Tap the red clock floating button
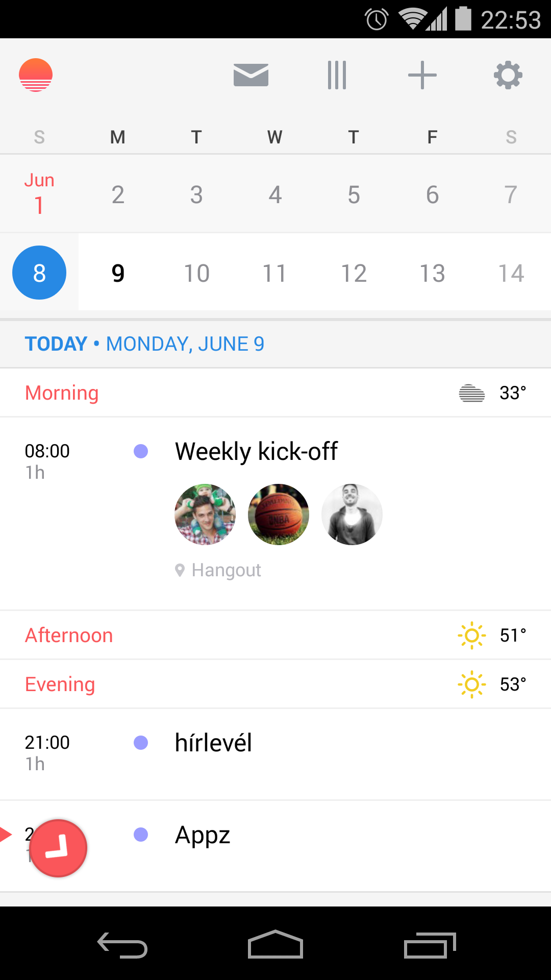Viewport: 551px width, 980px height. (x=58, y=848)
